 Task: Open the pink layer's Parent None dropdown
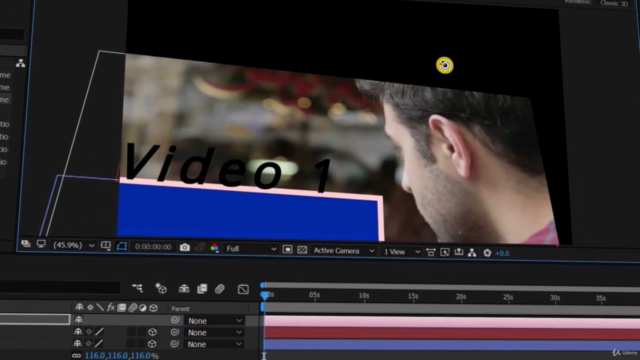pyautogui.click(x=215, y=321)
